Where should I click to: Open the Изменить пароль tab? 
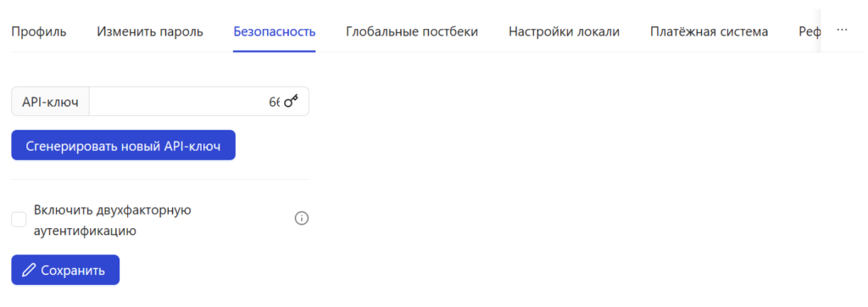(x=150, y=31)
